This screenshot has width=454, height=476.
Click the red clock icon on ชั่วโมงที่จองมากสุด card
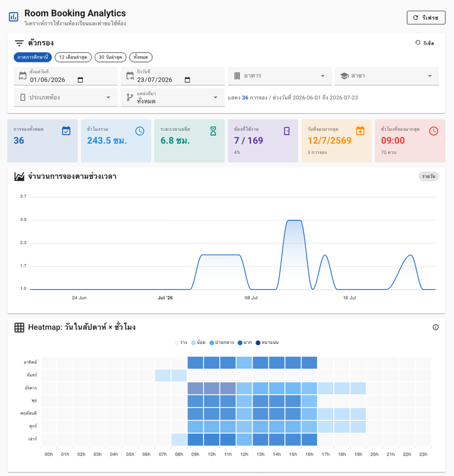click(434, 131)
